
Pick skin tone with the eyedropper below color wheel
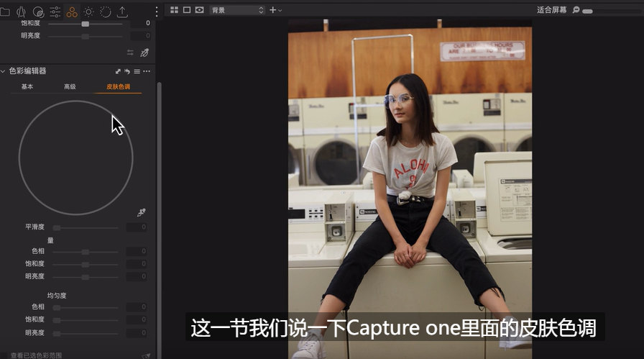pos(142,213)
